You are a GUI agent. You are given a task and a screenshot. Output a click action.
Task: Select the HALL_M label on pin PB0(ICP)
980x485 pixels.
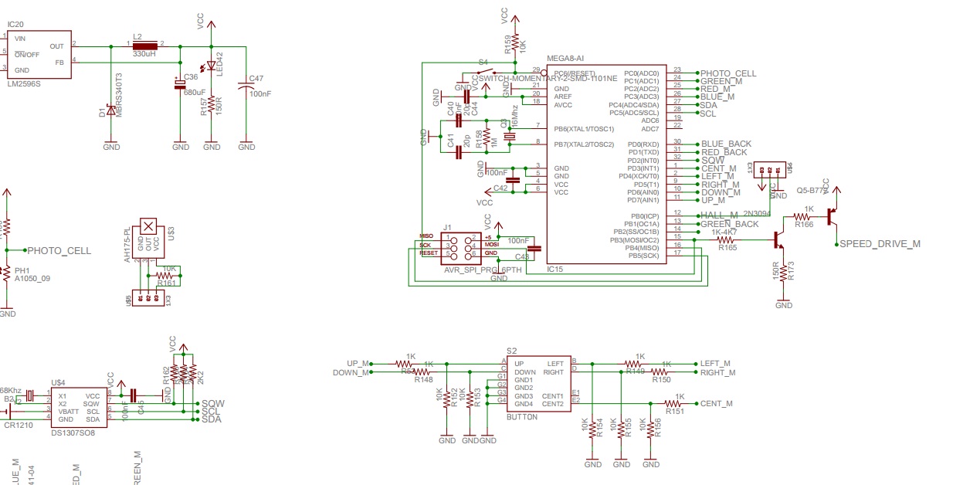click(714, 215)
